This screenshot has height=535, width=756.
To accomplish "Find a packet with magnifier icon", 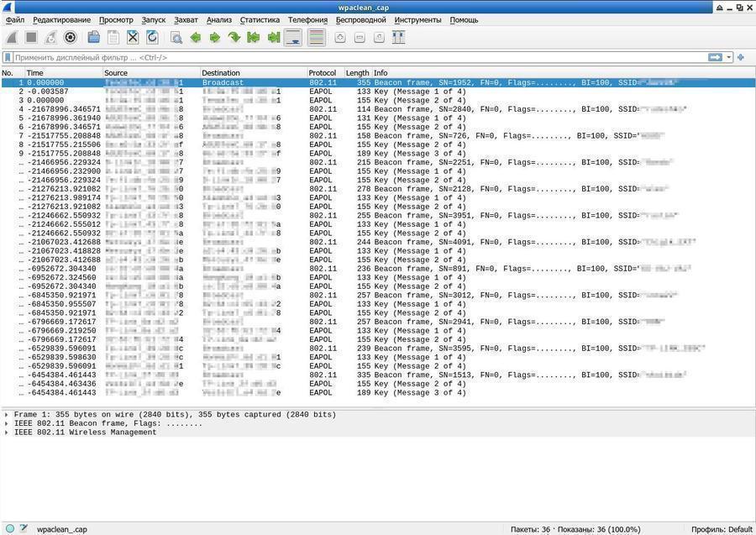I will coord(176,38).
